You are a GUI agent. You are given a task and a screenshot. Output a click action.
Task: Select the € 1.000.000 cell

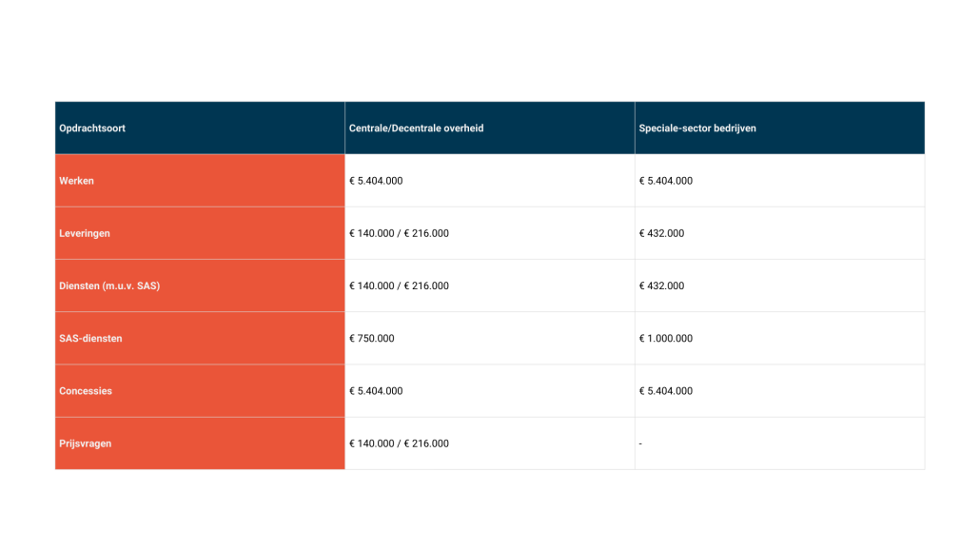pyautogui.click(x=666, y=339)
